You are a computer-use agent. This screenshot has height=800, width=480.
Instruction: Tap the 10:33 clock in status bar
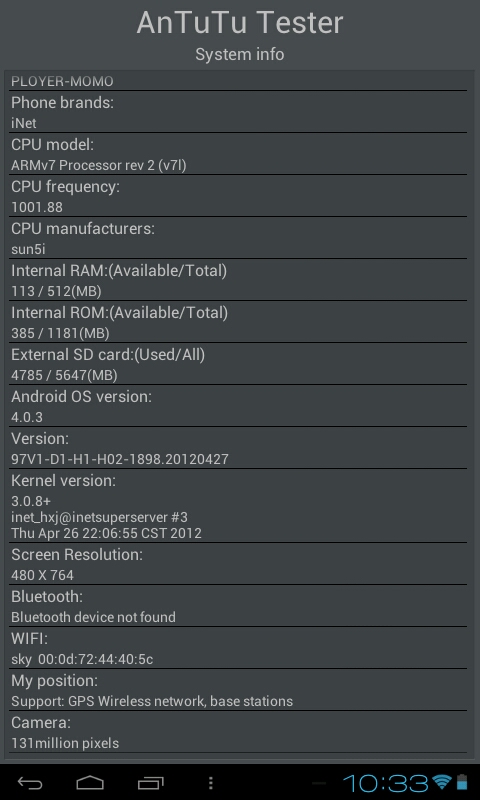pyautogui.click(x=386, y=782)
